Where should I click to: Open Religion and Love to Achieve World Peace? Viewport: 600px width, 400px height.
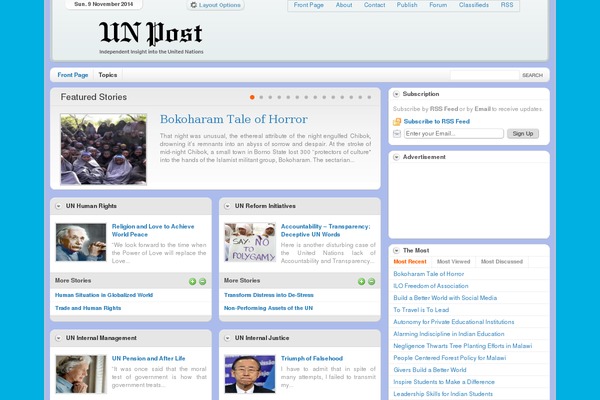point(153,230)
